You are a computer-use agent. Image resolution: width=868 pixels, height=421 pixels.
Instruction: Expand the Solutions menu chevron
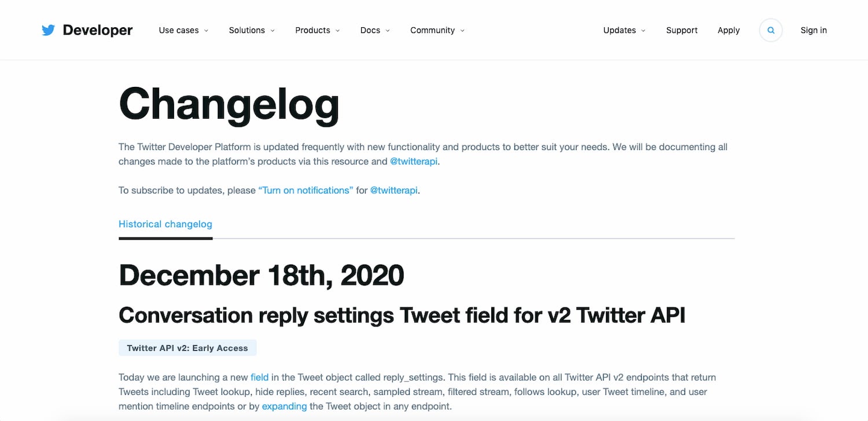273,31
